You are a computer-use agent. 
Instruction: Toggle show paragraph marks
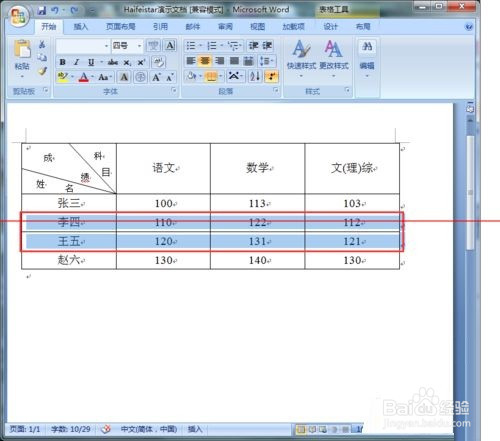pyautogui.click(x=271, y=76)
